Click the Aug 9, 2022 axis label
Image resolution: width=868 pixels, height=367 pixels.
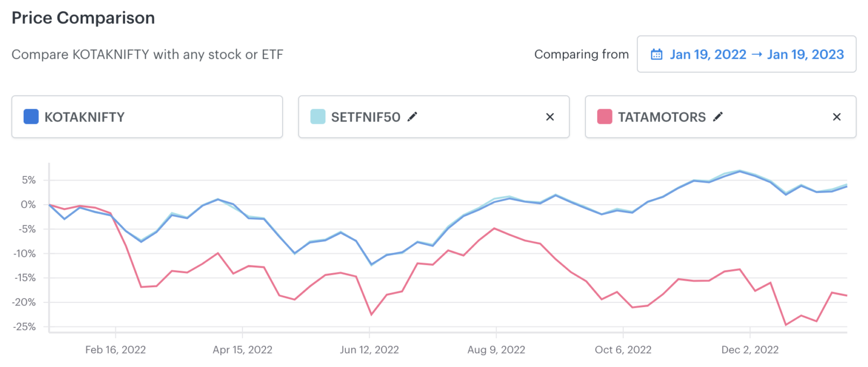[496, 349]
